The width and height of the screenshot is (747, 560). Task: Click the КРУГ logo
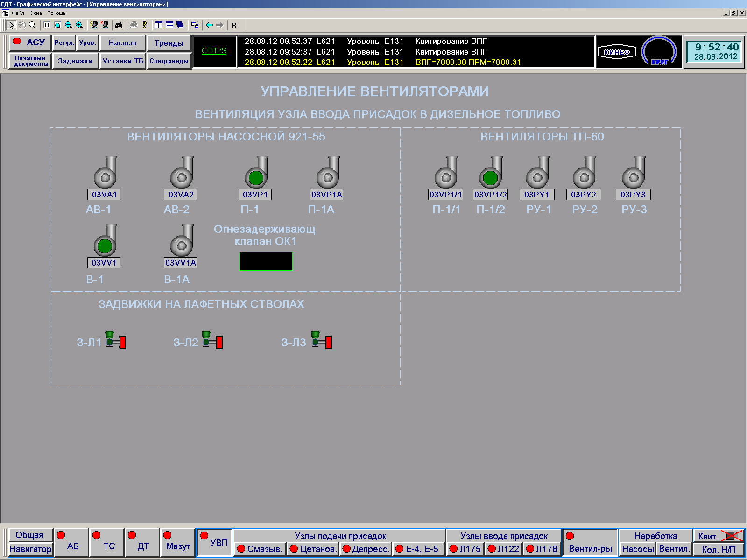coord(659,51)
